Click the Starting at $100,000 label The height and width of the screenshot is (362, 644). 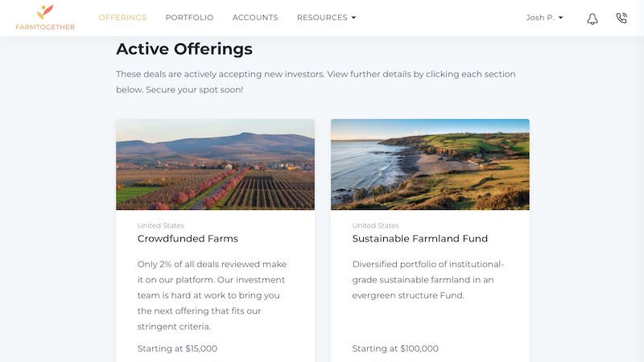point(395,349)
